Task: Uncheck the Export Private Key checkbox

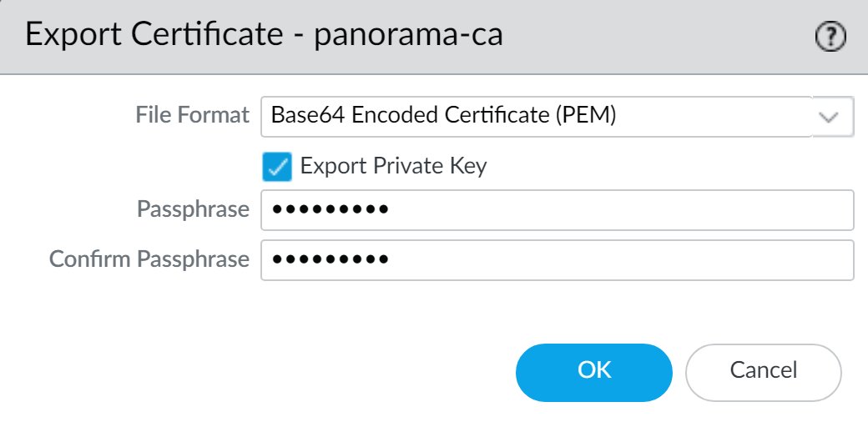Action: coord(277,167)
